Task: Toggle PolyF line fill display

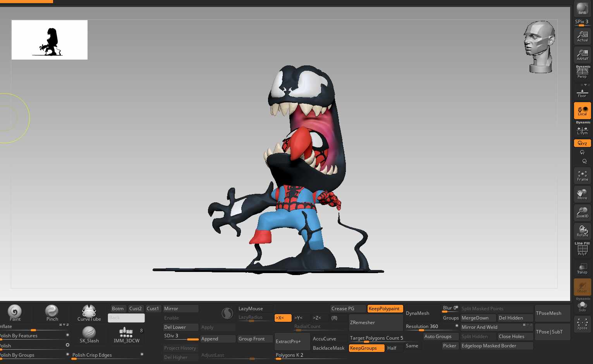Action: click(x=582, y=249)
